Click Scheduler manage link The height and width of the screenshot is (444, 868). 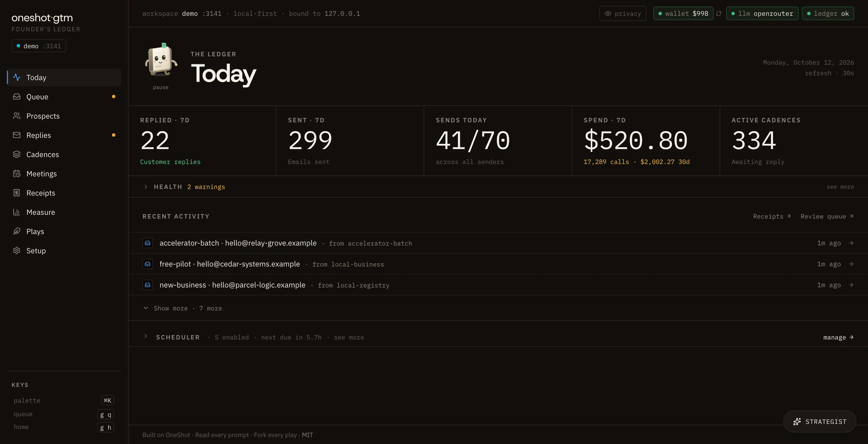pos(838,337)
